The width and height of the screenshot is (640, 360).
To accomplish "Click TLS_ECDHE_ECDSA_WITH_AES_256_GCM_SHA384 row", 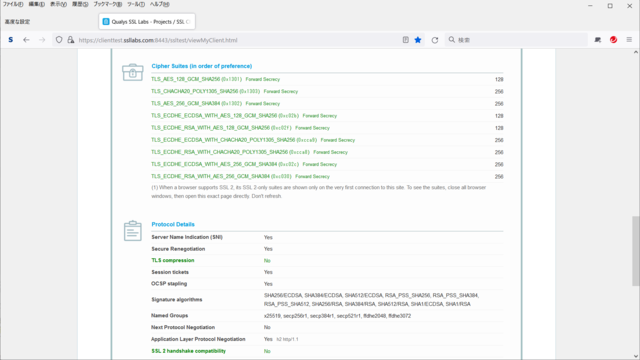I will pyautogui.click(x=327, y=164).
